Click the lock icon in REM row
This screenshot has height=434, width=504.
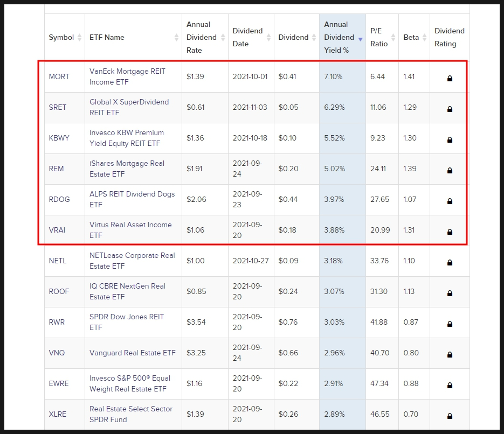(450, 171)
